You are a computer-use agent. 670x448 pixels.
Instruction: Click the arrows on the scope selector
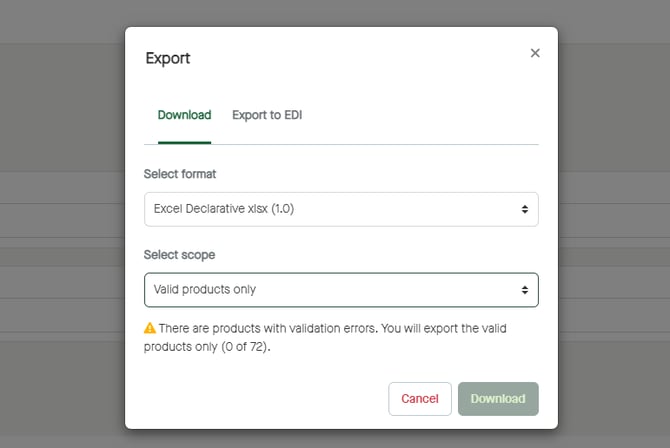(524, 290)
